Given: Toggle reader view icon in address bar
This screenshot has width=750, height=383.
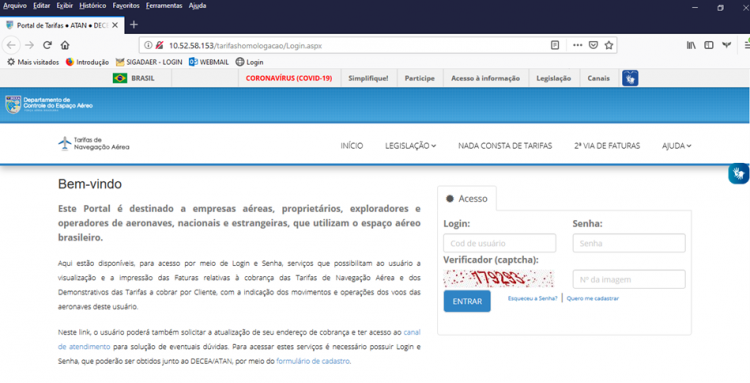Looking at the screenshot, I should point(555,45).
